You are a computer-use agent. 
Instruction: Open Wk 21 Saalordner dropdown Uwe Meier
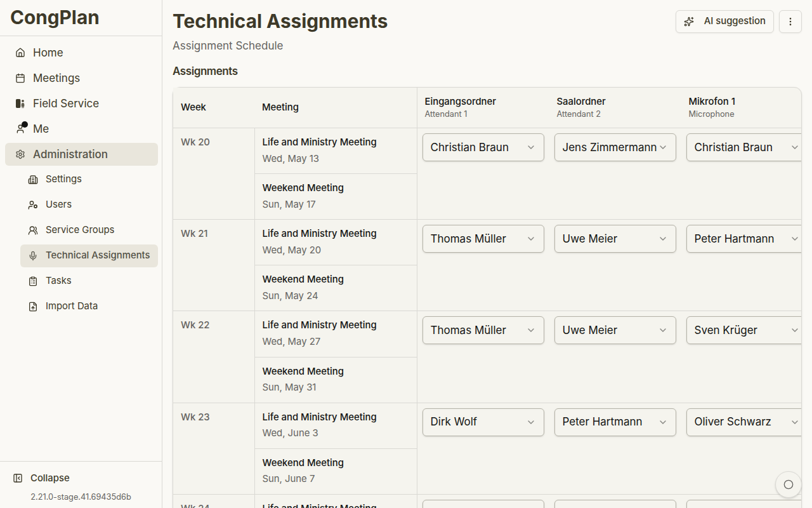tap(615, 239)
